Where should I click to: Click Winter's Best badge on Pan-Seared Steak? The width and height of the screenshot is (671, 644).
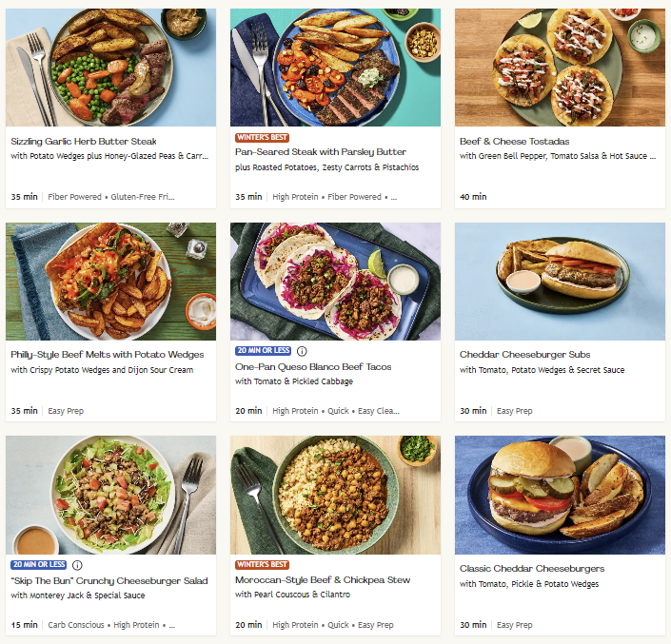[262, 138]
